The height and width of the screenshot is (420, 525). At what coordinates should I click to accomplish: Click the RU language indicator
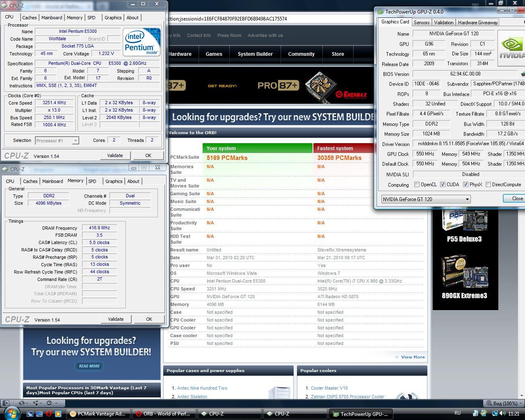coord(458,413)
